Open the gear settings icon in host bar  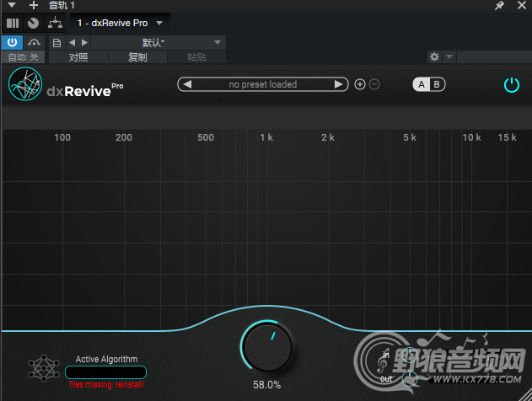coord(434,56)
